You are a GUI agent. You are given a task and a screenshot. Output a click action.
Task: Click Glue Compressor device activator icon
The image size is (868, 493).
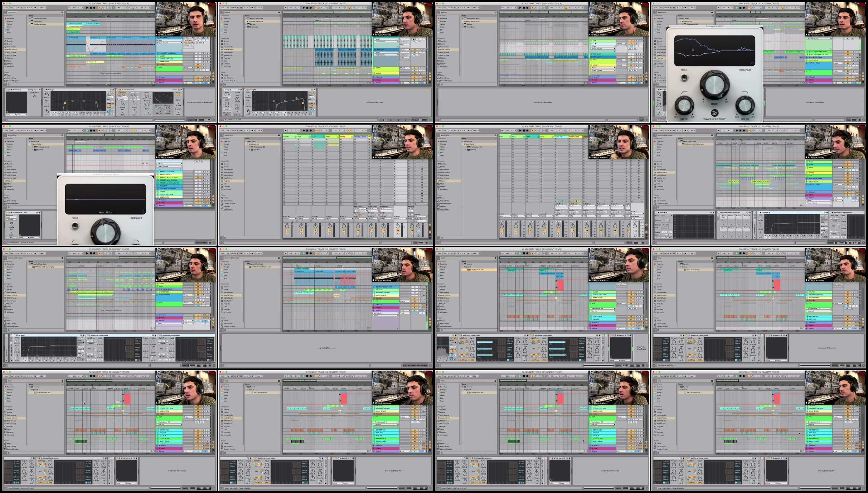(118, 90)
